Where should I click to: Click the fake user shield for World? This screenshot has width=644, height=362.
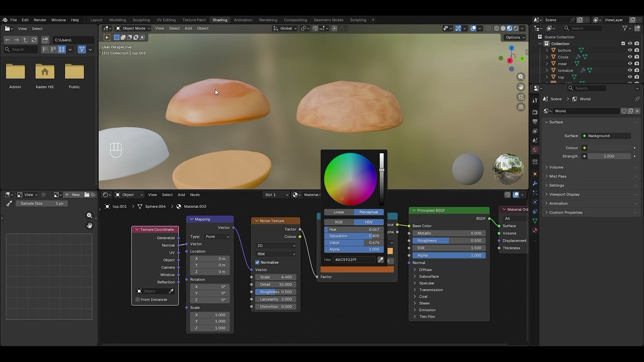(x=624, y=111)
